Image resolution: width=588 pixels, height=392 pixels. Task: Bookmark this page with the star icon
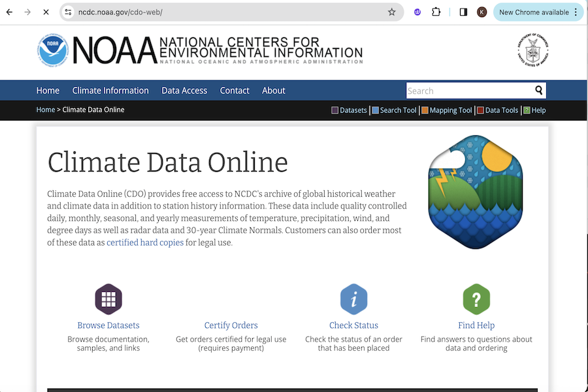(391, 12)
